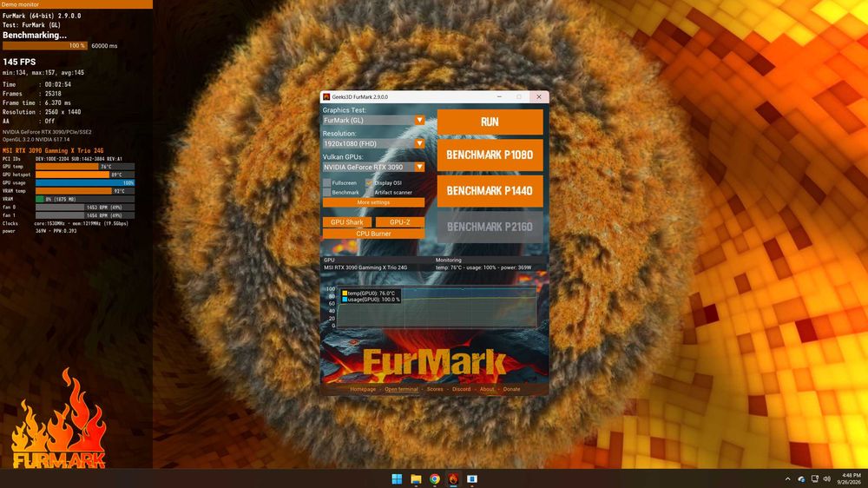Screen dimensions: 868x488
Task: Show hidden system tray icons
Action: pyautogui.click(x=788, y=479)
